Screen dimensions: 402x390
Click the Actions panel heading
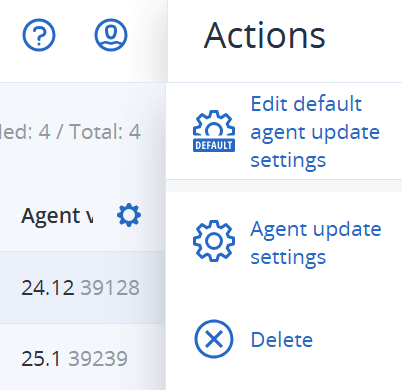[x=264, y=35]
